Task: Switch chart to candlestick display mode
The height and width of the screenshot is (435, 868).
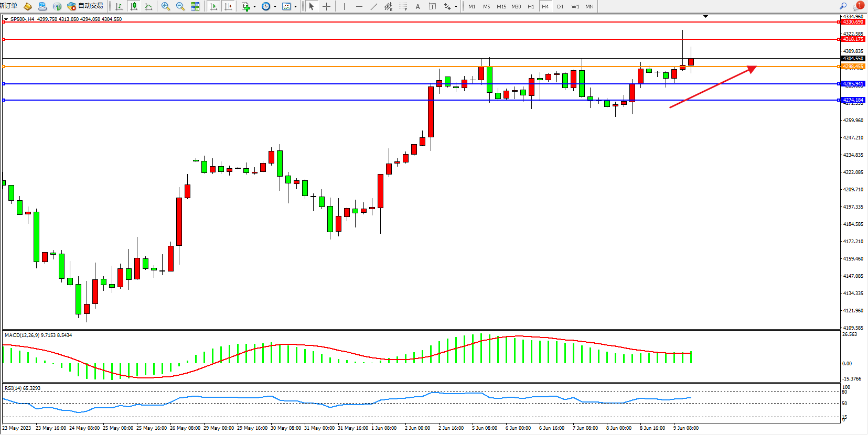Action: click(x=134, y=6)
